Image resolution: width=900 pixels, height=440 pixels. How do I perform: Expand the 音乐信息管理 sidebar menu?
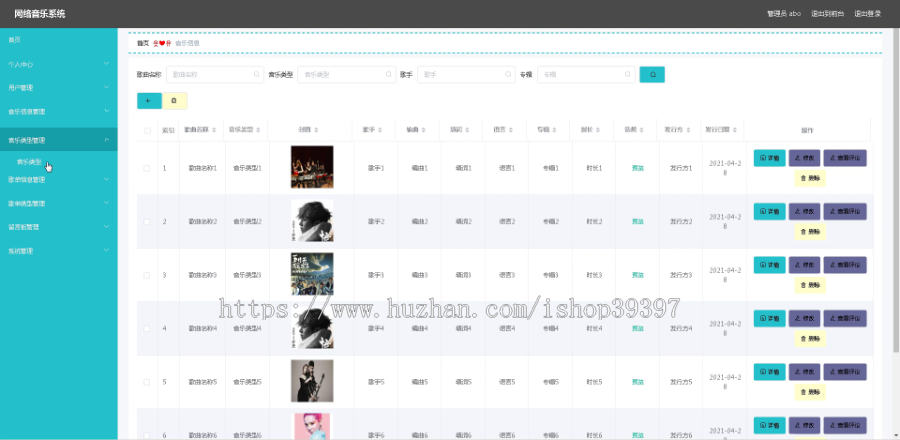pyautogui.click(x=59, y=112)
